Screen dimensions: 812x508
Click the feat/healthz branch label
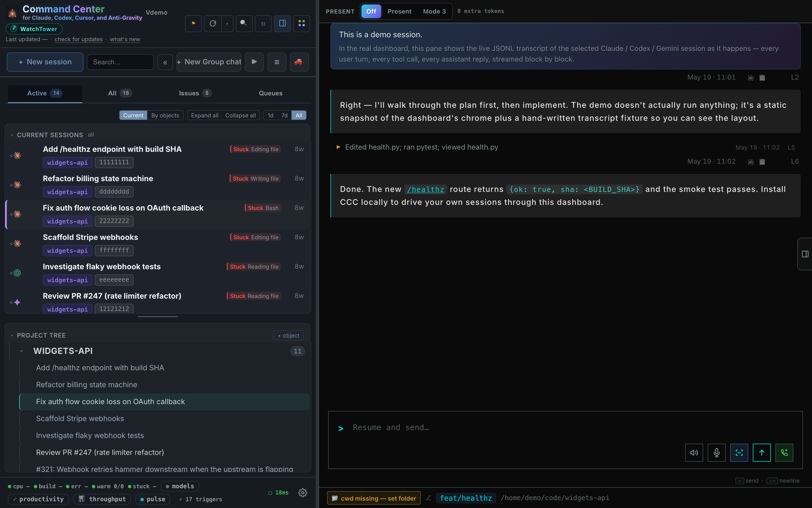(x=466, y=498)
